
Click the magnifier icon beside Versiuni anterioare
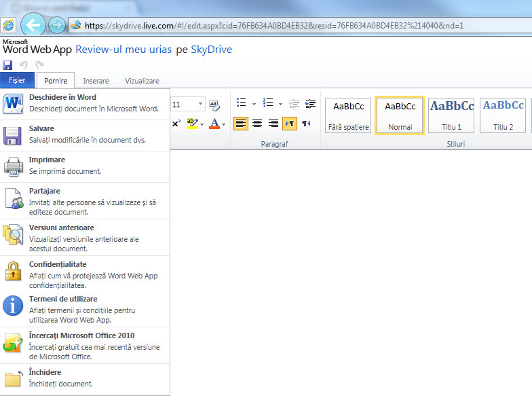pos(13,234)
